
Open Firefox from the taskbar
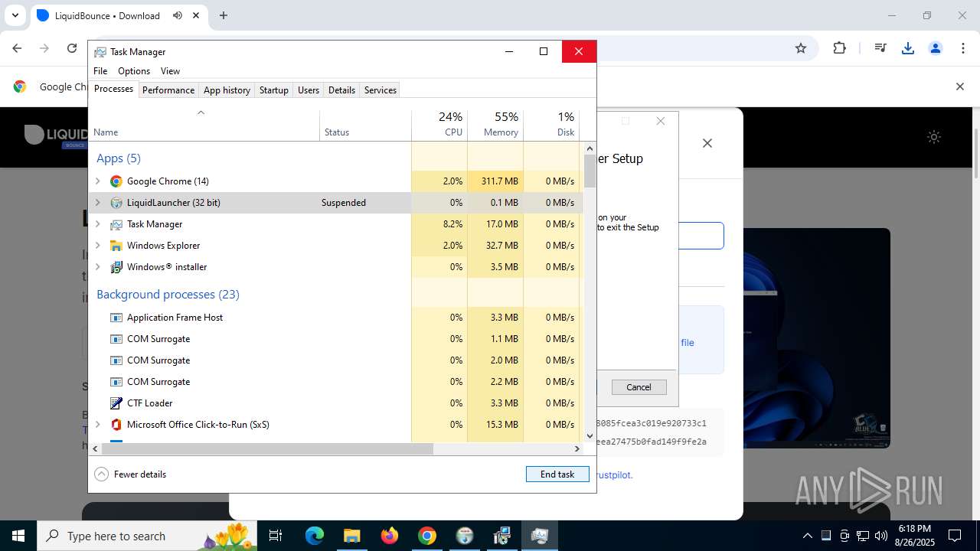click(390, 536)
